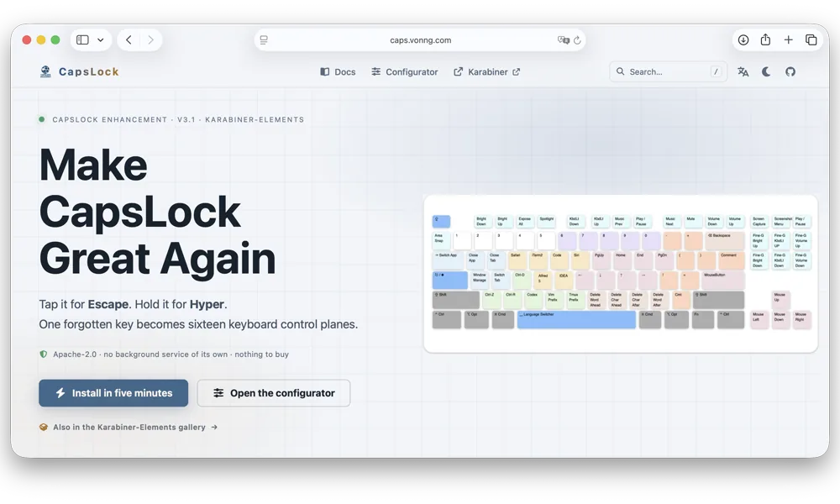The image size is (840, 504).
Task: Click the keyboard layout preview image
Action: pos(621,274)
